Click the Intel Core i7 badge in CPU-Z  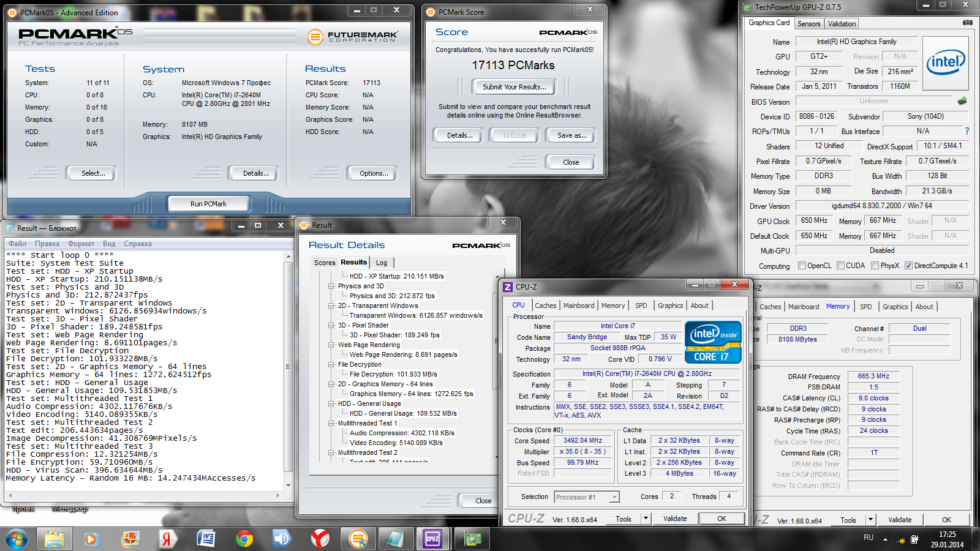click(713, 342)
